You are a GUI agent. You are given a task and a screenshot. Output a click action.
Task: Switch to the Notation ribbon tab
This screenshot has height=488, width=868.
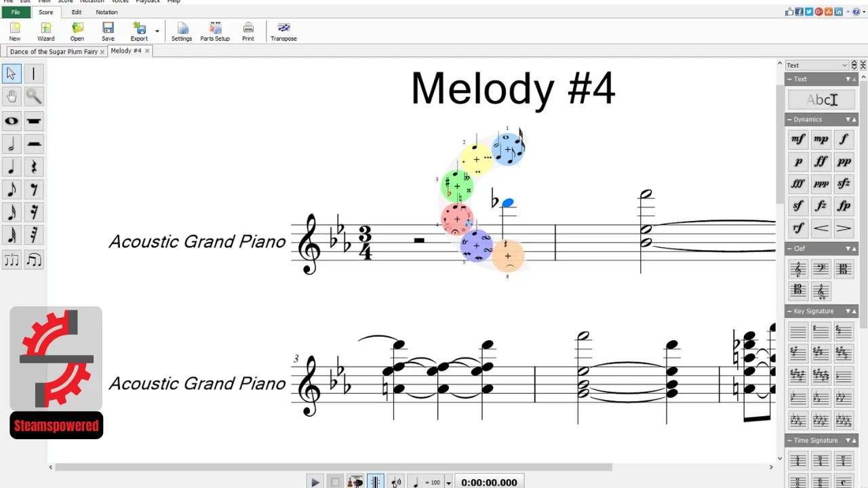click(x=106, y=12)
